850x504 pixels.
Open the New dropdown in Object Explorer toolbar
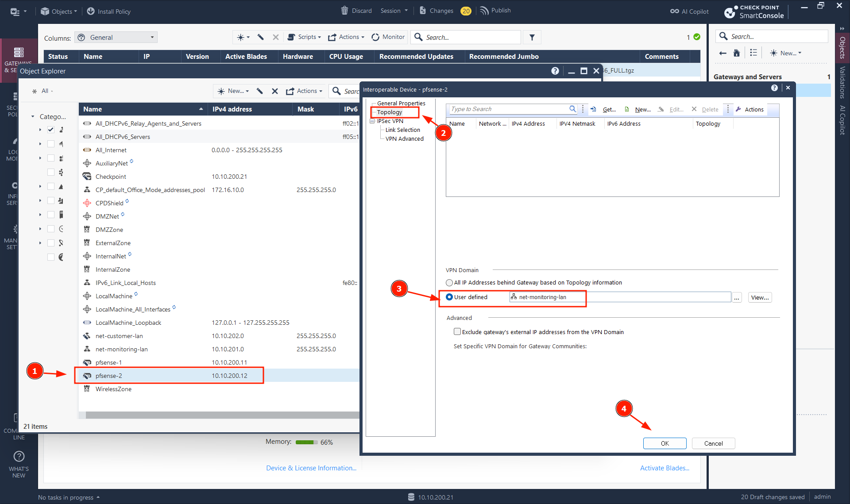pyautogui.click(x=233, y=91)
